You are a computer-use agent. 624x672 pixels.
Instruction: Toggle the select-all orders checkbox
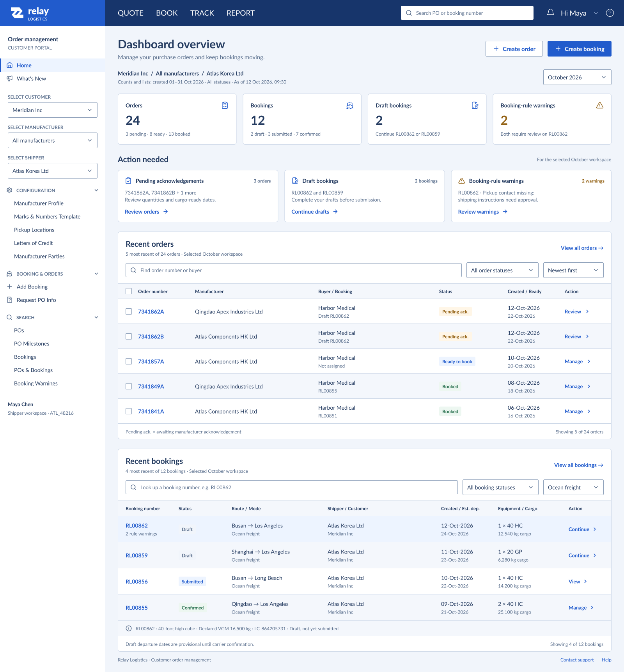(129, 291)
